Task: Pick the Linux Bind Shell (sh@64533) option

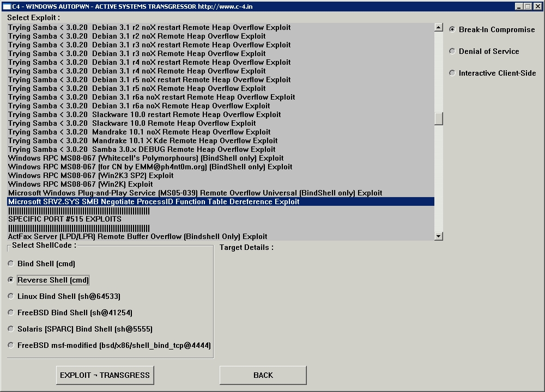Action: click(x=11, y=296)
